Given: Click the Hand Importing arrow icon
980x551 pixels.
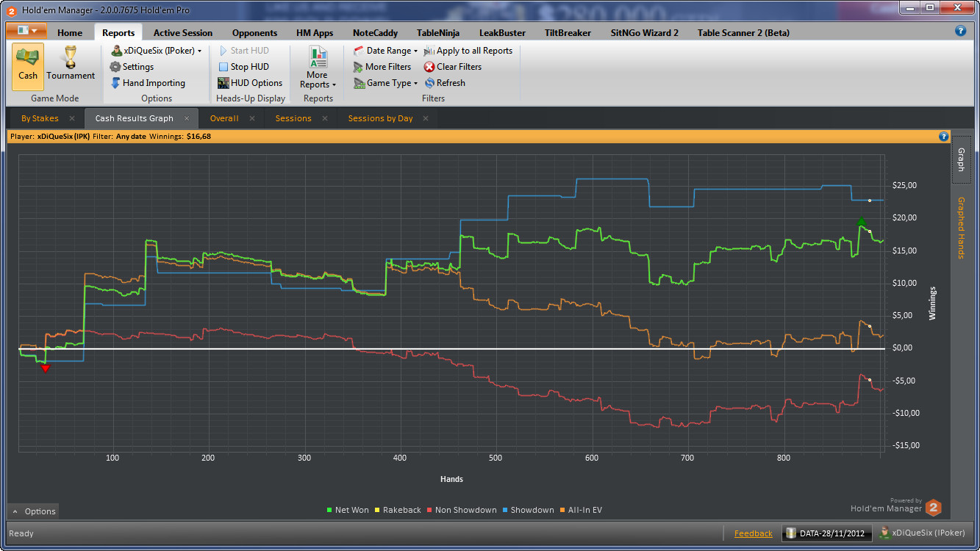Looking at the screenshot, I should [x=115, y=83].
